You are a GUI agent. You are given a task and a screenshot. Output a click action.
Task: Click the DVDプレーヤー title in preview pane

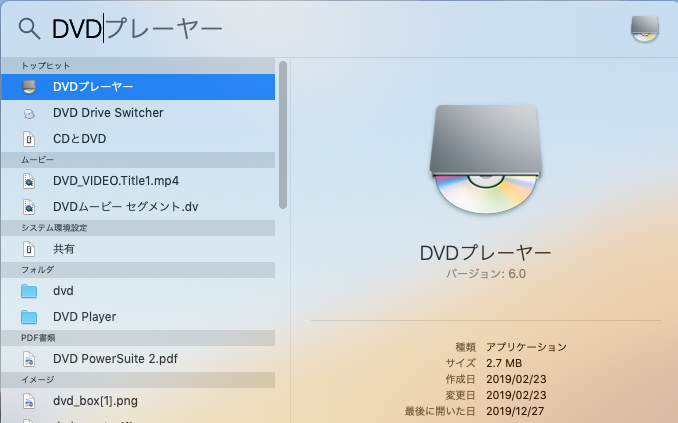(x=486, y=253)
